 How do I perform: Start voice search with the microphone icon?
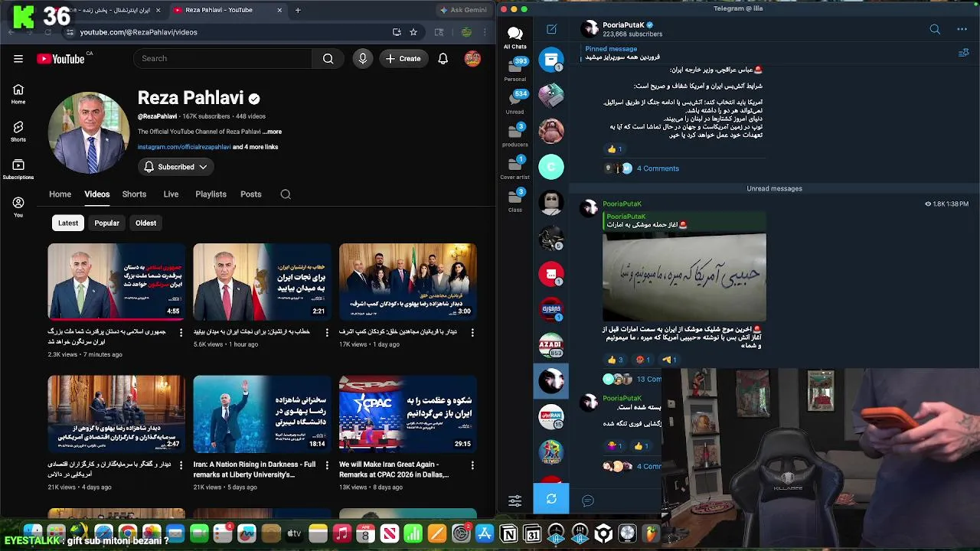coord(363,58)
